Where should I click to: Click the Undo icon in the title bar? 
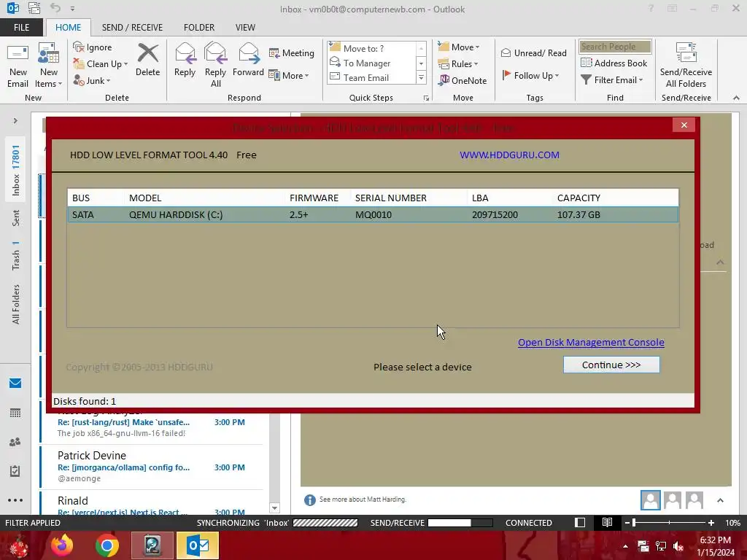coord(55,8)
